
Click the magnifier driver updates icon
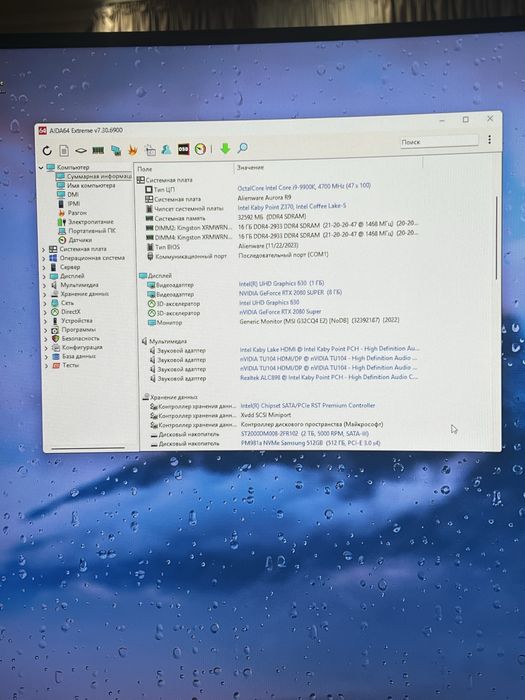242,148
